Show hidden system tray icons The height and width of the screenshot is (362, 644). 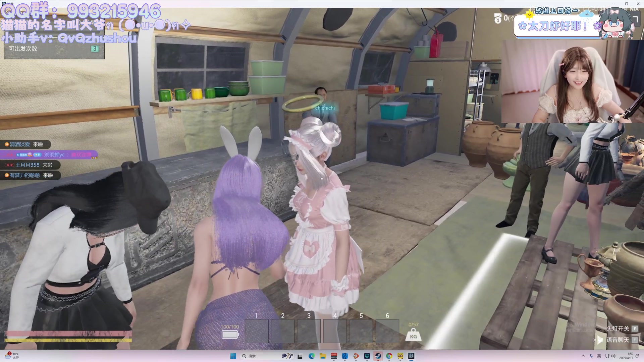point(583,356)
